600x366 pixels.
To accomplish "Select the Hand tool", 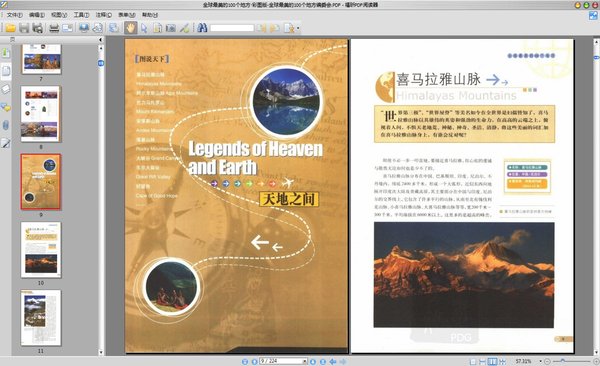I will (130, 28).
